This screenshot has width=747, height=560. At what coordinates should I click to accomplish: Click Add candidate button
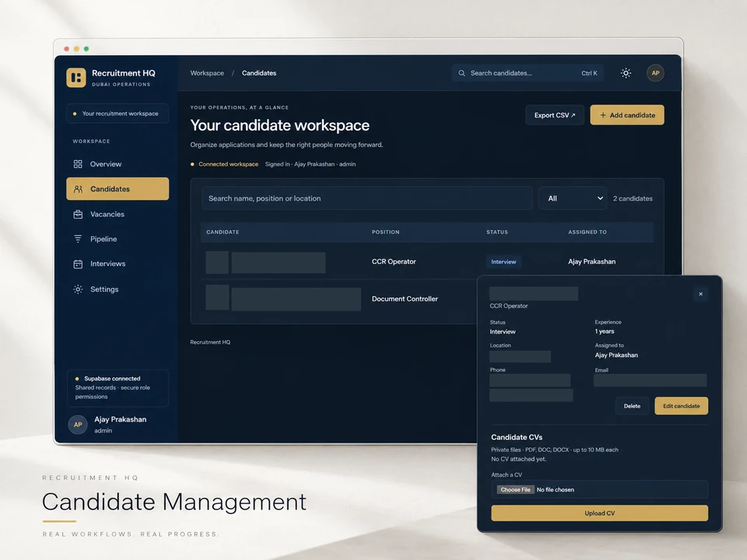(627, 115)
